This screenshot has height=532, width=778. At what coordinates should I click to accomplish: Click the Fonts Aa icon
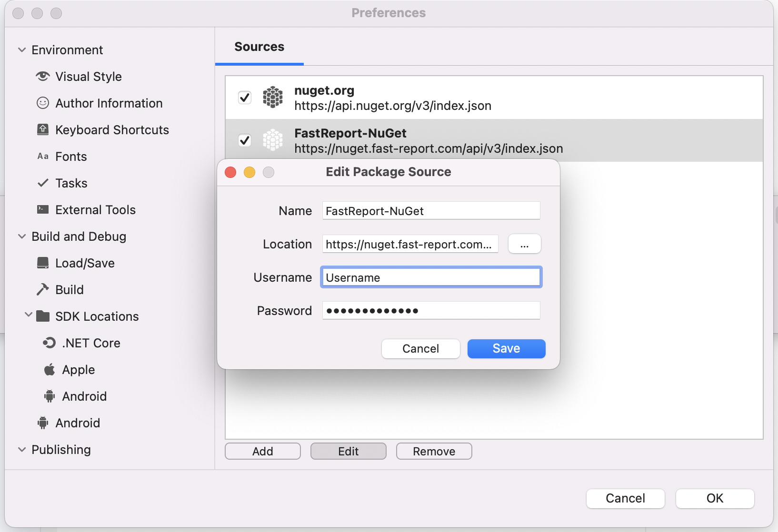(43, 156)
